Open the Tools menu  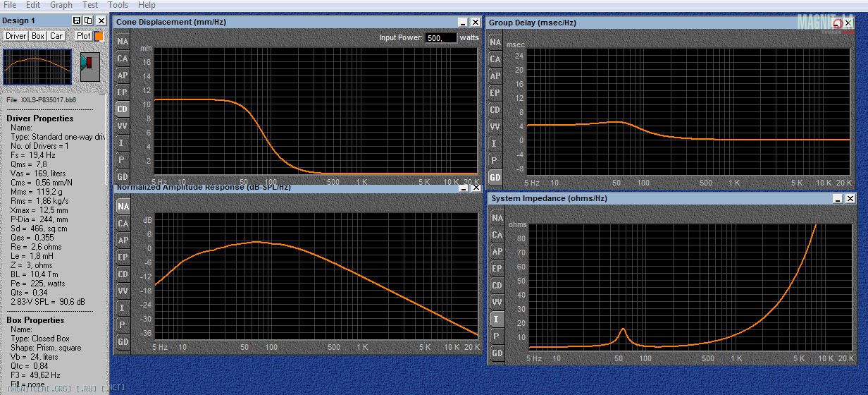(x=118, y=5)
